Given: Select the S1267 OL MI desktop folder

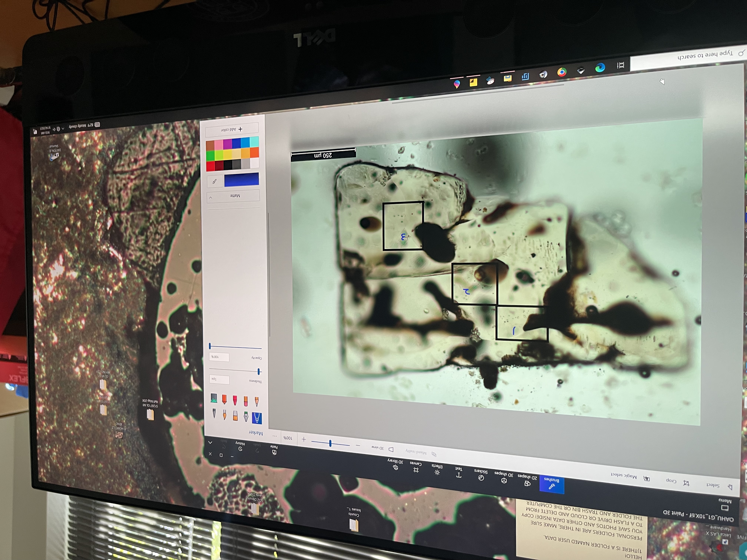Looking at the screenshot, I should click(150, 409).
